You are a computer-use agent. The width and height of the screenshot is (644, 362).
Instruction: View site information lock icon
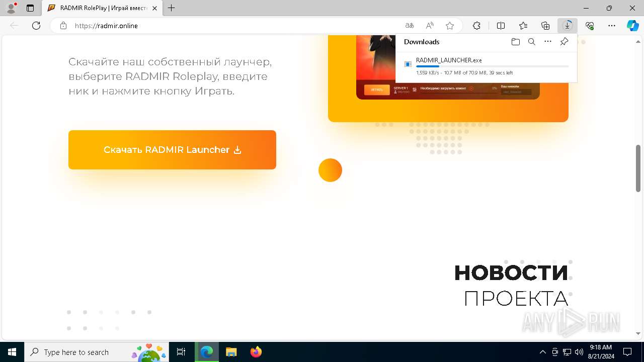63,26
